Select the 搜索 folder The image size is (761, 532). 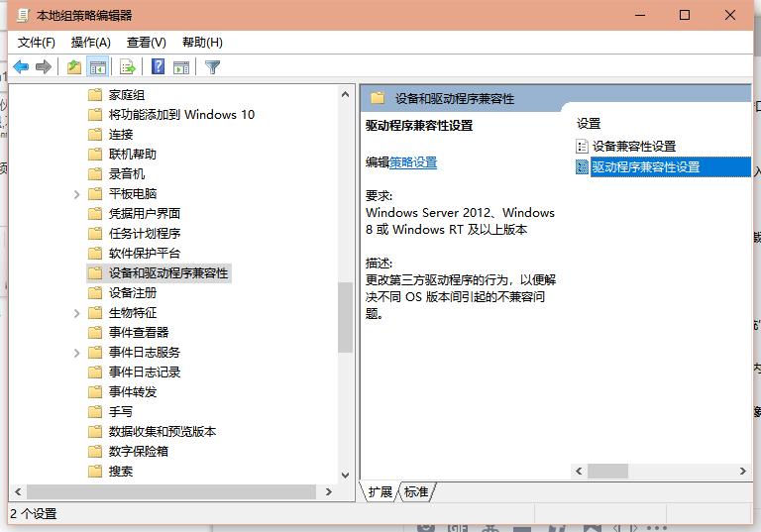click(121, 471)
